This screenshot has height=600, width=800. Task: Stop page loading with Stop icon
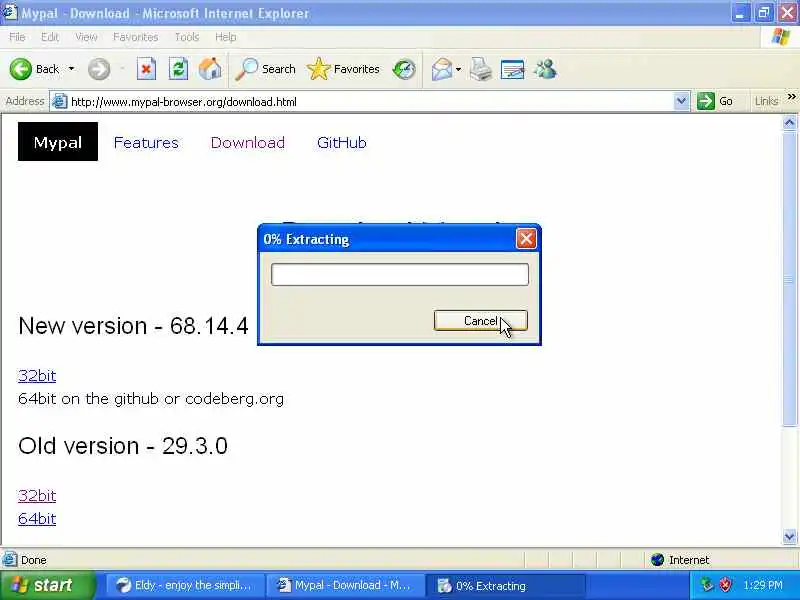point(146,69)
